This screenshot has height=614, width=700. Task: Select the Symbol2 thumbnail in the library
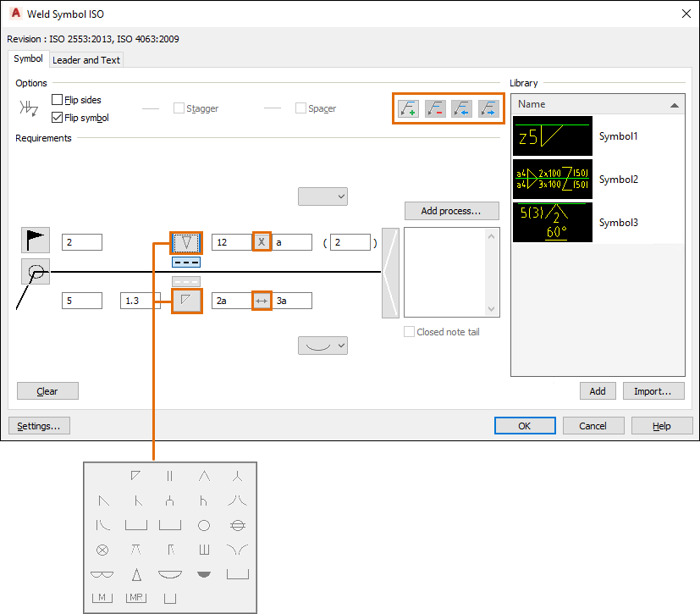pos(553,179)
